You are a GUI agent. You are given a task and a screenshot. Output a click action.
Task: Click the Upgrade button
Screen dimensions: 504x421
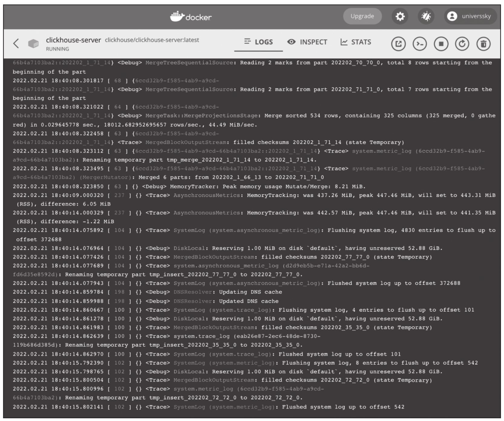[362, 16]
